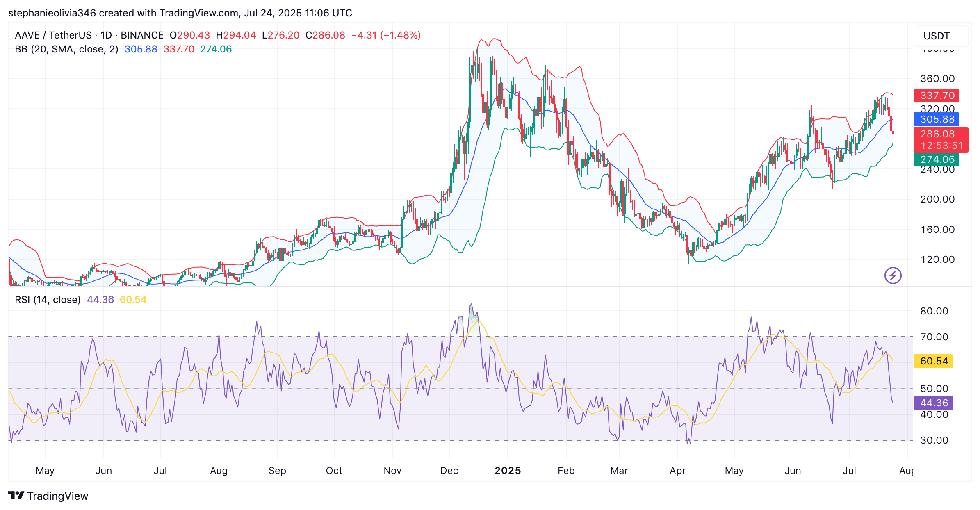
Task: Click the green 274.06 lower band label
Action: [938, 159]
